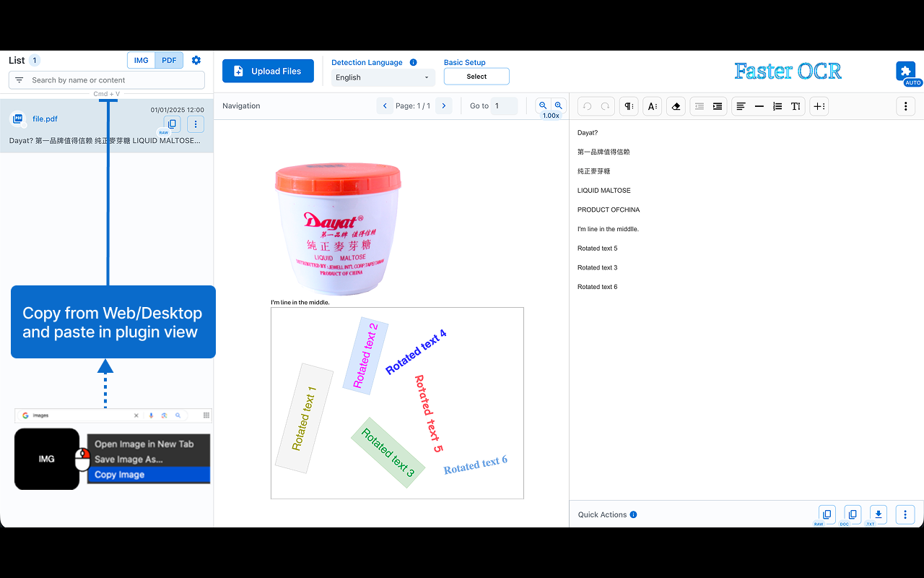Screen dimensions: 924x578
Task: Switch list view to IMG
Action: [141, 61]
